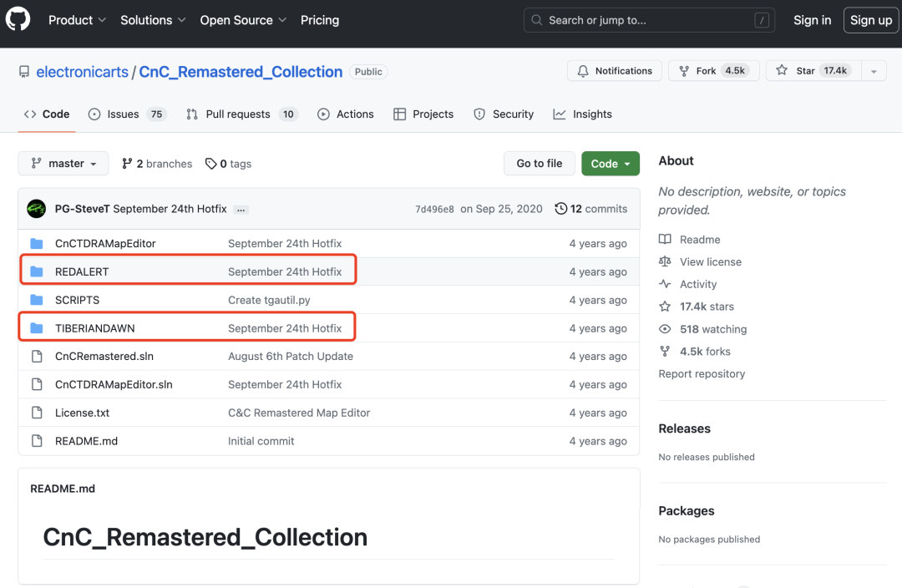
Task: Go to the Pricing page
Action: [x=320, y=20]
